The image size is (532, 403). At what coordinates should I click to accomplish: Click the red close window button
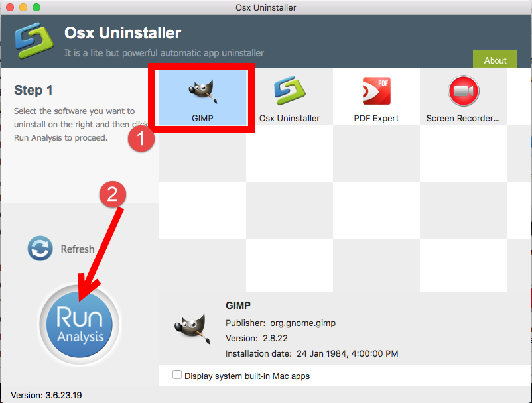click(x=10, y=7)
